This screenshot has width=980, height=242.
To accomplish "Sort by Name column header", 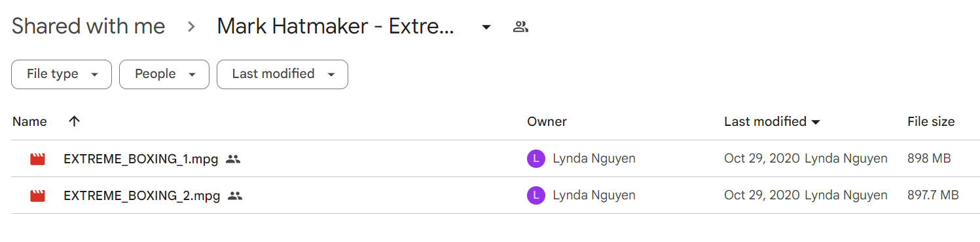I will [x=29, y=121].
